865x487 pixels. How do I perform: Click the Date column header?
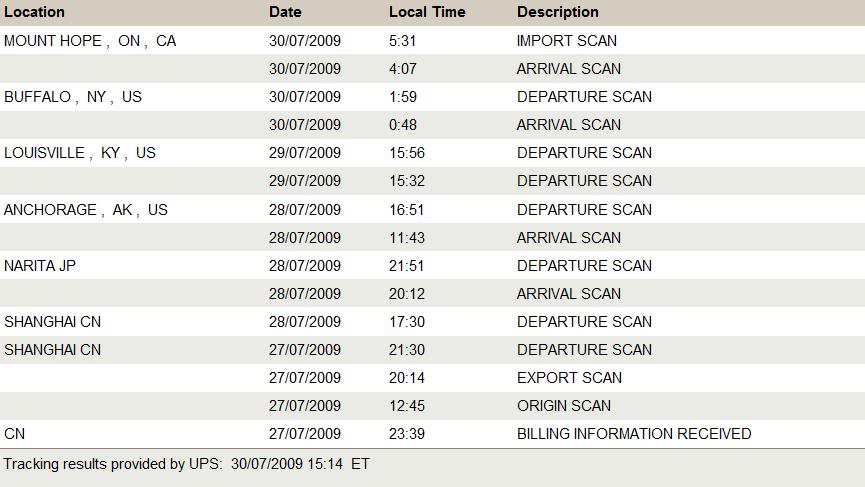(x=285, y=12)
